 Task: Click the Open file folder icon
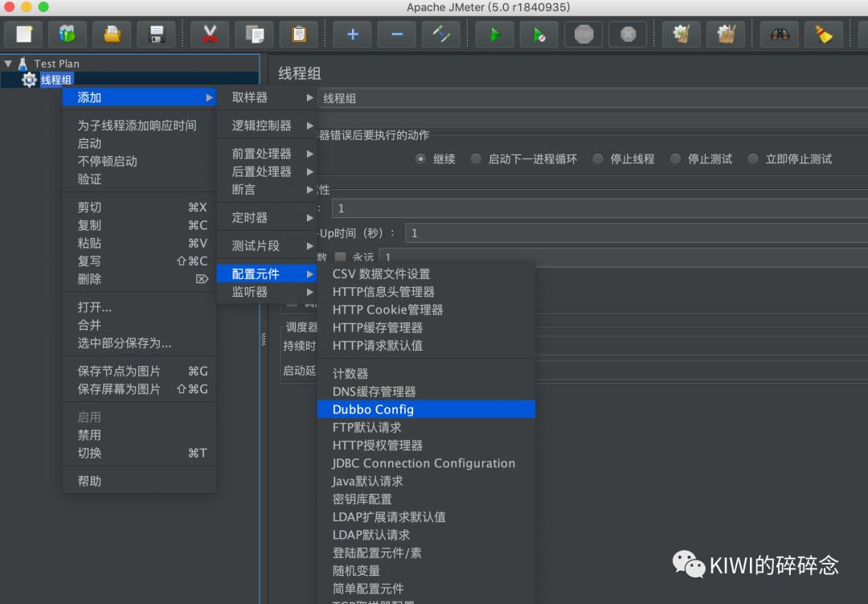[112, 35]
